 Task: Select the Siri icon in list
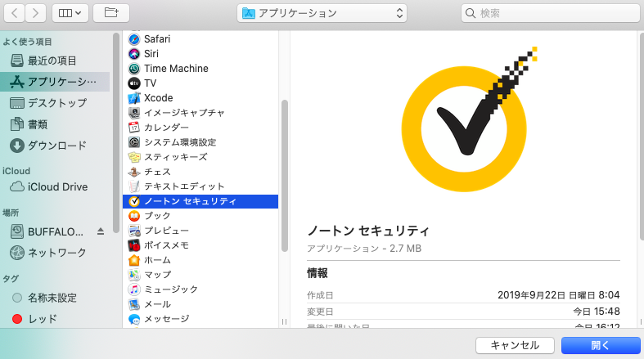click(x=134, y=54)
